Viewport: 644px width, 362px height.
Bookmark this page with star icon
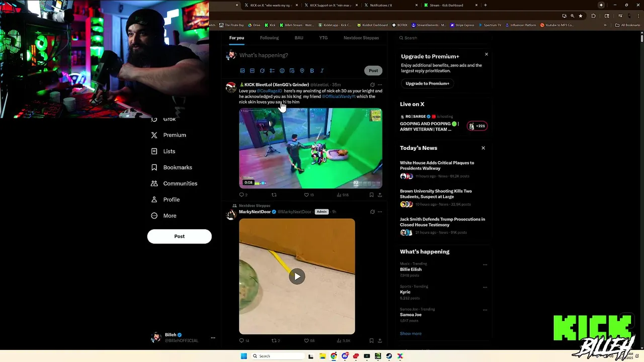581,16
